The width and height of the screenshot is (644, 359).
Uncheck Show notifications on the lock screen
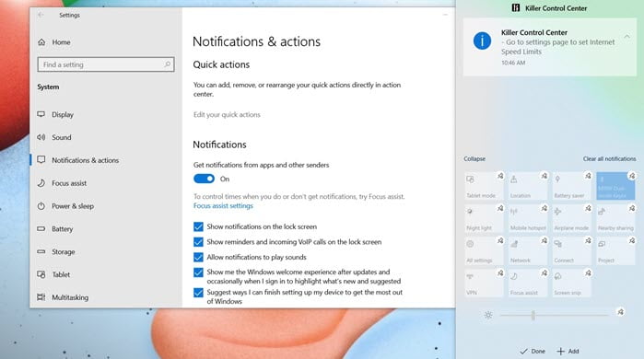pos(198,226)
